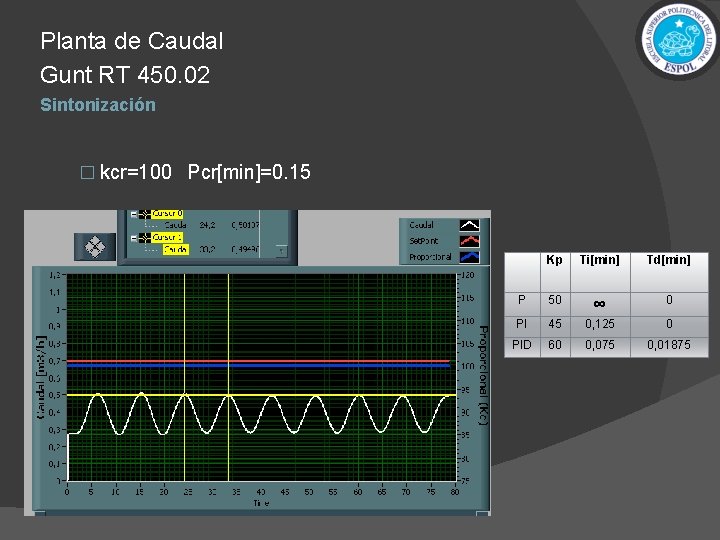Click the 0,50107 Y value of Cursor 0

(x=245, y=225)
